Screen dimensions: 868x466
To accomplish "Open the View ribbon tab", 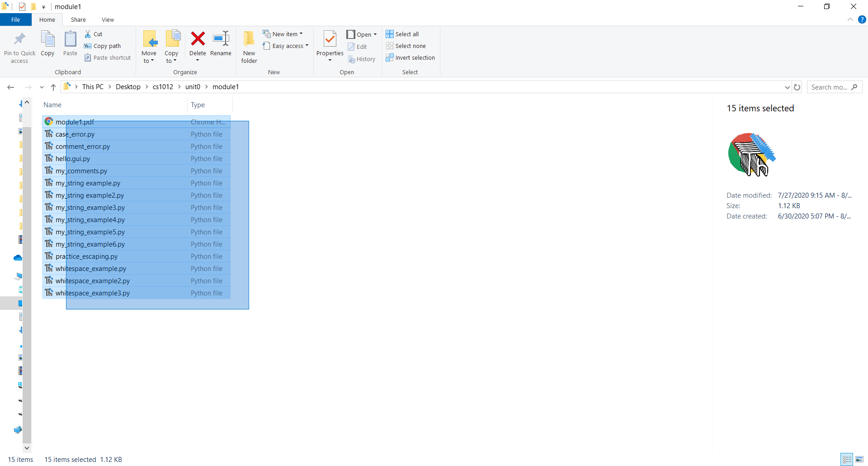I will click(108, 20).
